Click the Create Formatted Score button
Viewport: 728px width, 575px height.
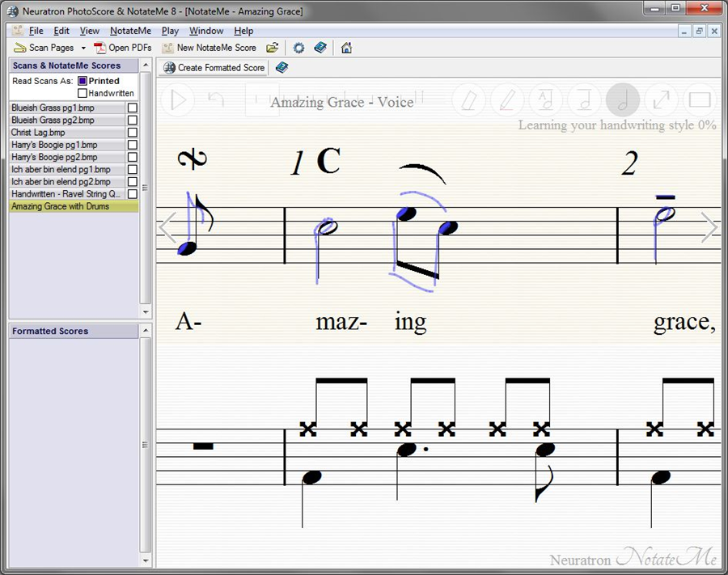(214, 68)
